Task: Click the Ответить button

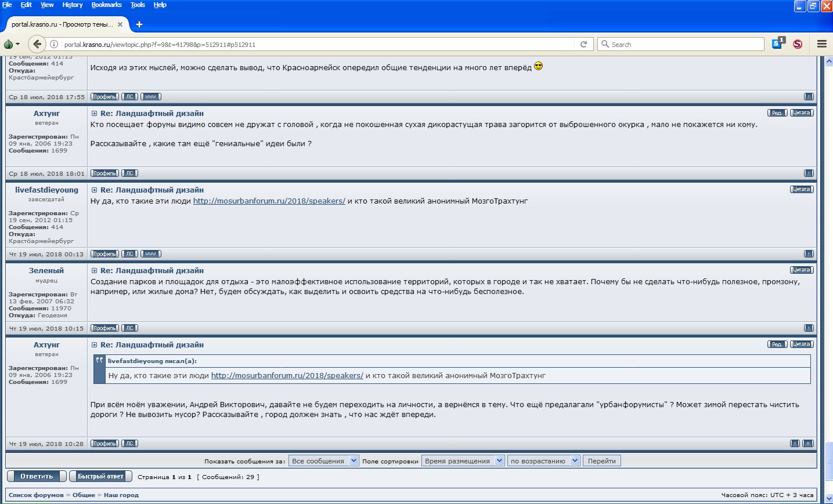Action: click(37, 477)
